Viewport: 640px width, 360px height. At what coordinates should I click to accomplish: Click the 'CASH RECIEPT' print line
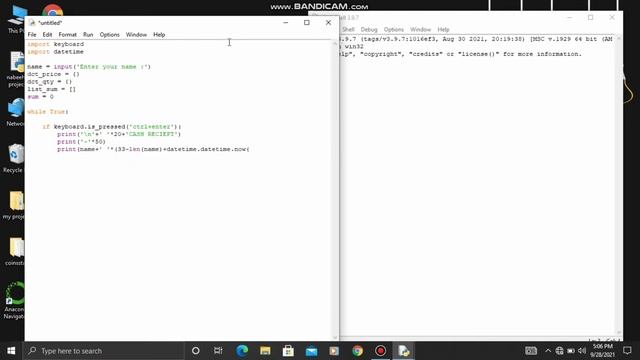click(119, 134)
